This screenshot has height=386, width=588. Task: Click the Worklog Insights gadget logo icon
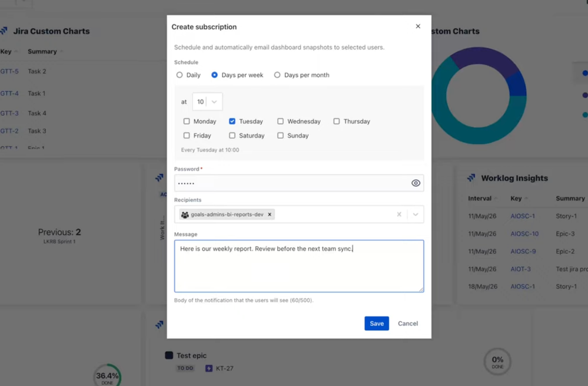(471, 177)
